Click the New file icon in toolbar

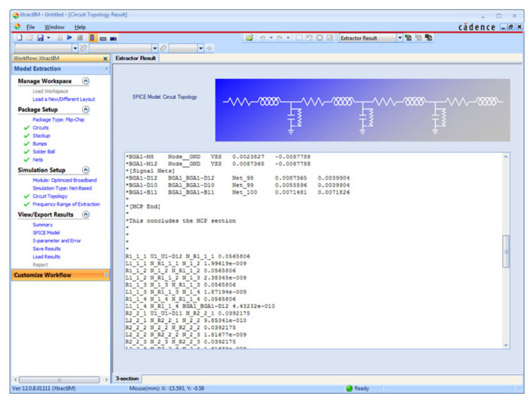tap(19, 38)
